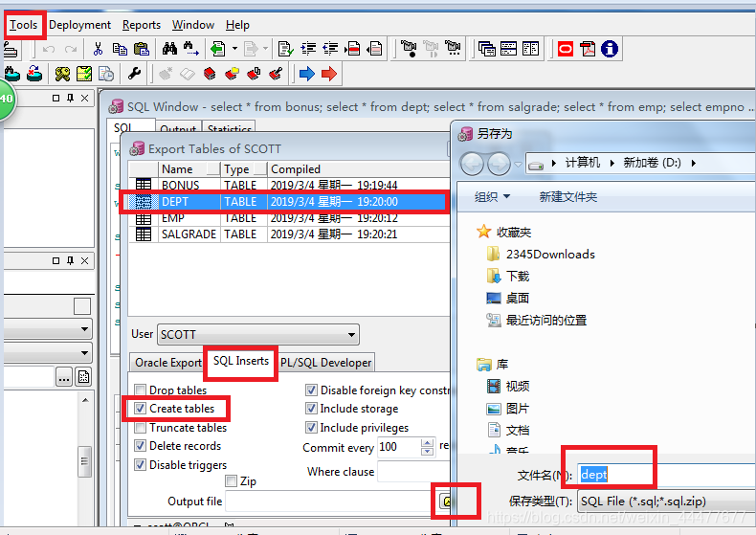Screen dimensions: 756x535
Task: Click the Cut scissors icon
Action: click(x=98, y=49)
